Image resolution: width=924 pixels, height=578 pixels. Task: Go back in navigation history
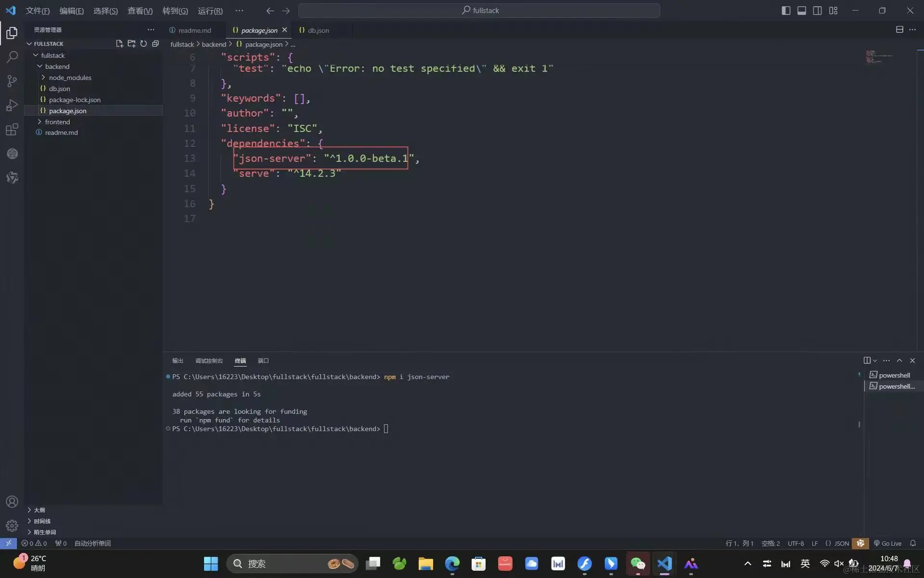(270, 11)
